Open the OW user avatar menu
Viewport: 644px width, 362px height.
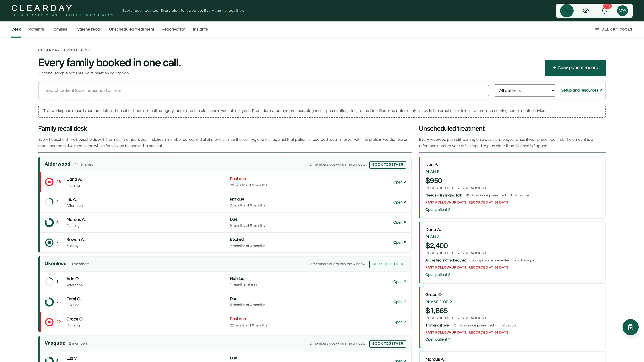[623, 11]
